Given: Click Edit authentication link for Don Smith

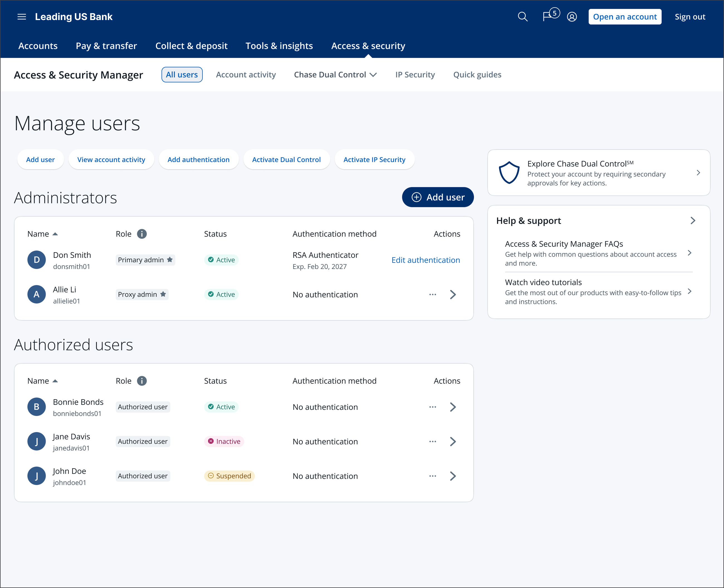Looking at the screenshot, I should (x=425, y=260).
